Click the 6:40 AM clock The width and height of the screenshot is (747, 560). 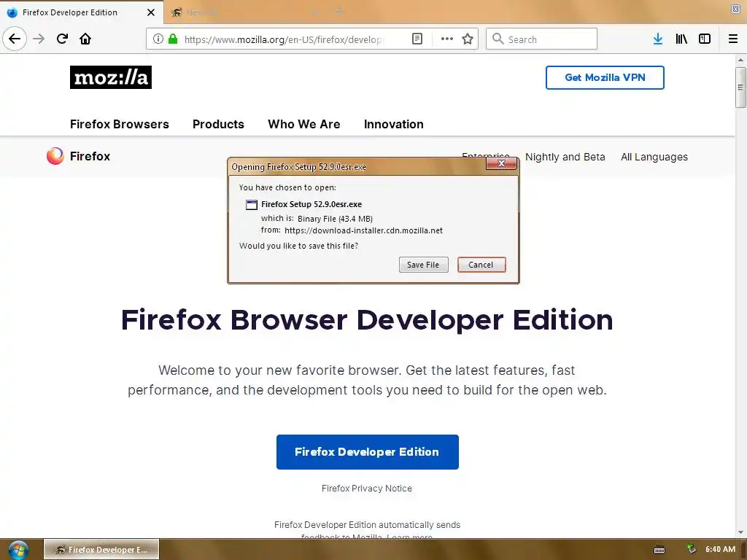click(720, 550)
